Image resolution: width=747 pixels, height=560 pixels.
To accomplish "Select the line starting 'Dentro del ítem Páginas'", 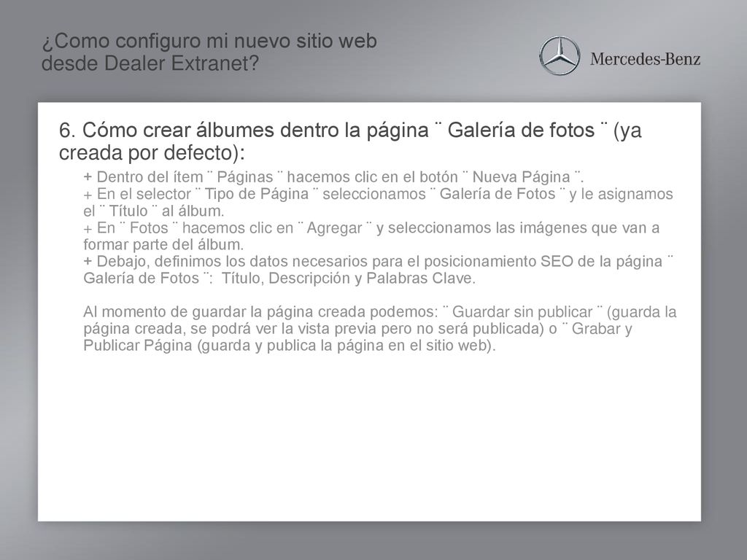I will [334, 177].
